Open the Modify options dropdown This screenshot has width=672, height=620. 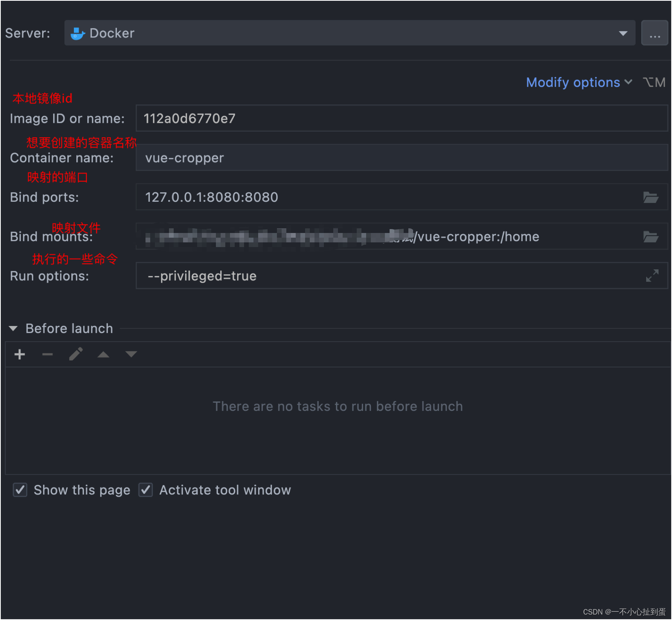pyautogui.click(x=579, y=82)
